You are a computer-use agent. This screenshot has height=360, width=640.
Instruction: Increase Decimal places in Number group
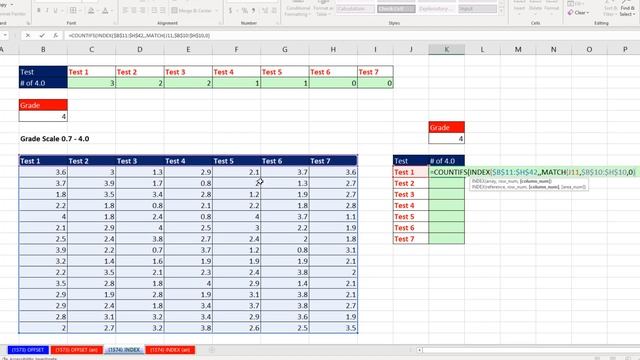[265, 10]
